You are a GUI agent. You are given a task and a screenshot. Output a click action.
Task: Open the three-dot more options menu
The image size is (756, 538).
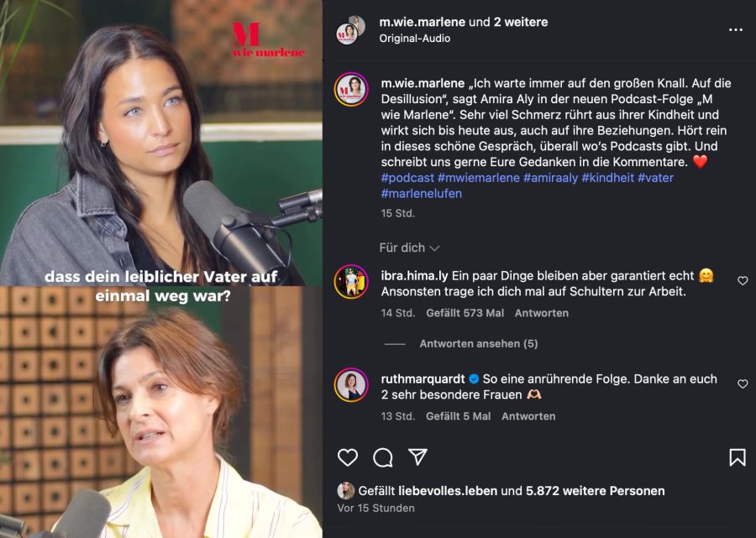[x=735, y=29]
